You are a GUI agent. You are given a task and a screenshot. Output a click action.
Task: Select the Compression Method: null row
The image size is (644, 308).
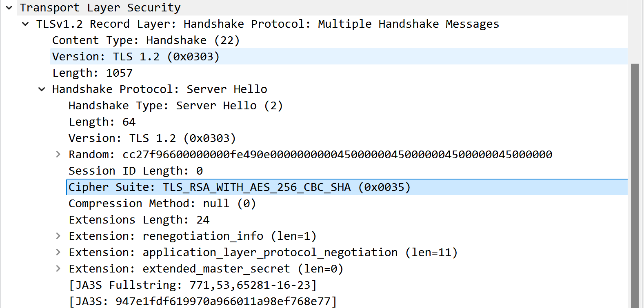[162, 204]
